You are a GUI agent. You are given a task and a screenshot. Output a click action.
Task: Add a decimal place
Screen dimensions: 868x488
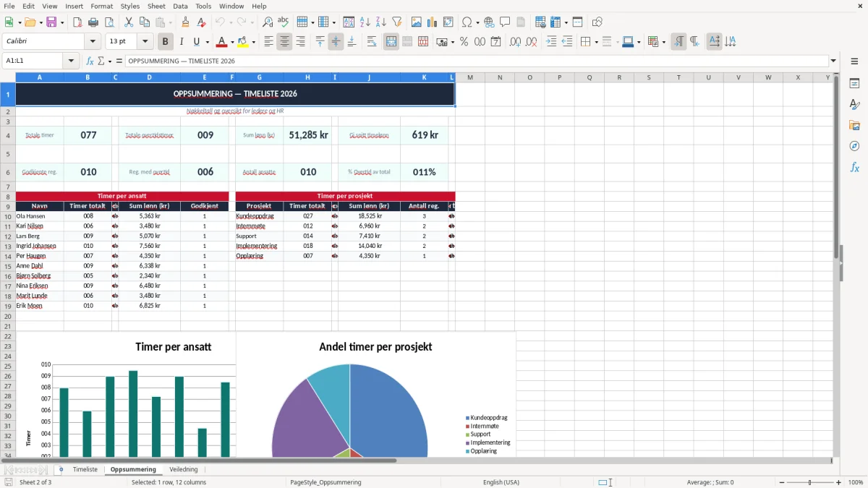[x=516, y=42]
